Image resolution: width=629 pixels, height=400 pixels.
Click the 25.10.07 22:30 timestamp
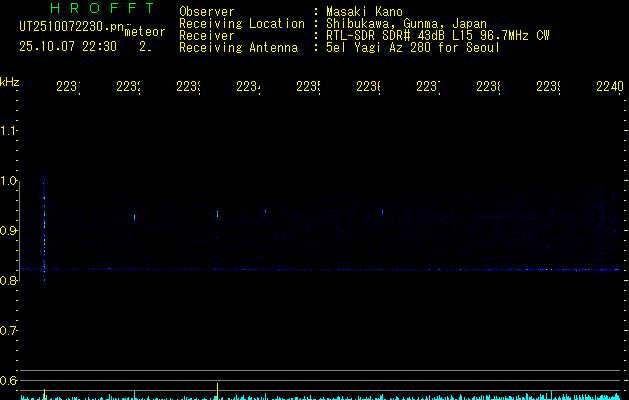68,46
